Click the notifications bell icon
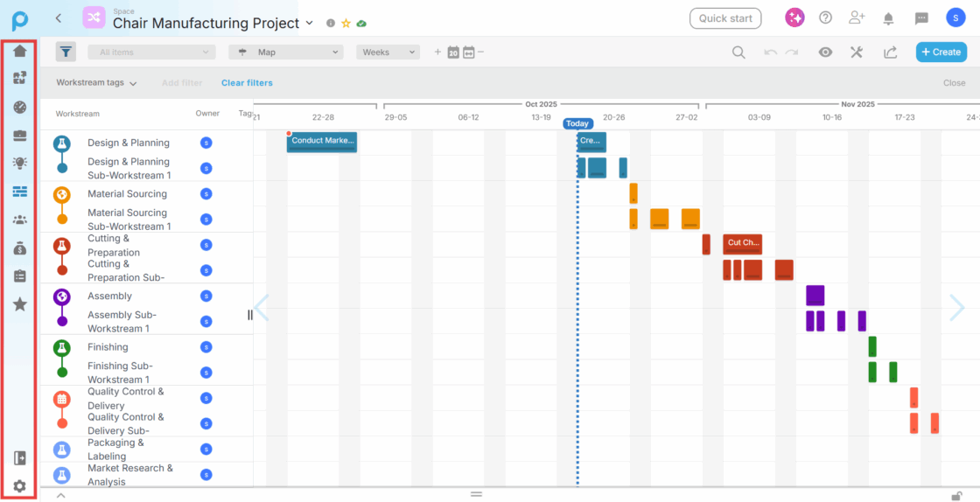Screen dimensions: 980x502 pyautogui.click(x=888, y=18)
